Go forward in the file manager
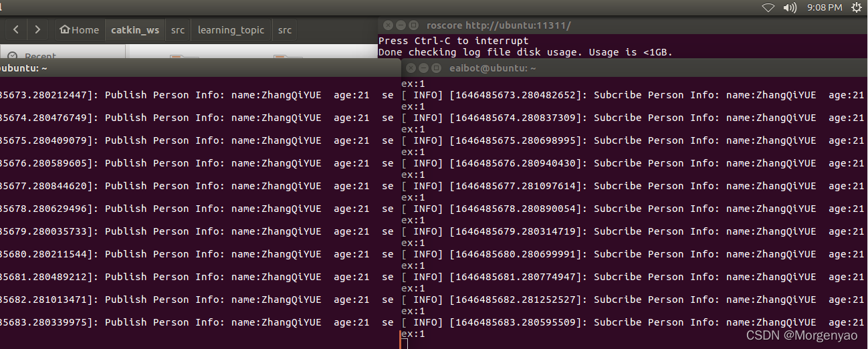The width and height of the screenshot is (868, 349). [37, 29]
